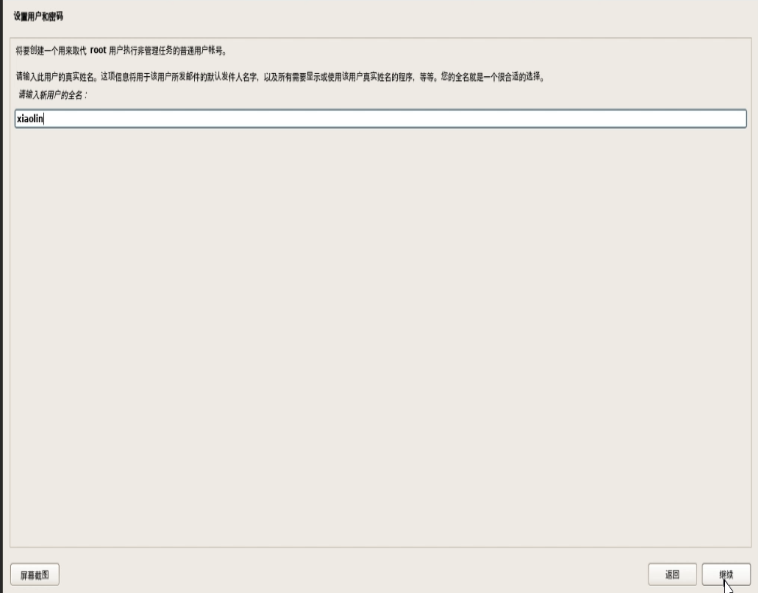The image size is (758, 593).
Task: Place cursor at the end of 'xiaolin'
Action: click(x=44, y=118)
